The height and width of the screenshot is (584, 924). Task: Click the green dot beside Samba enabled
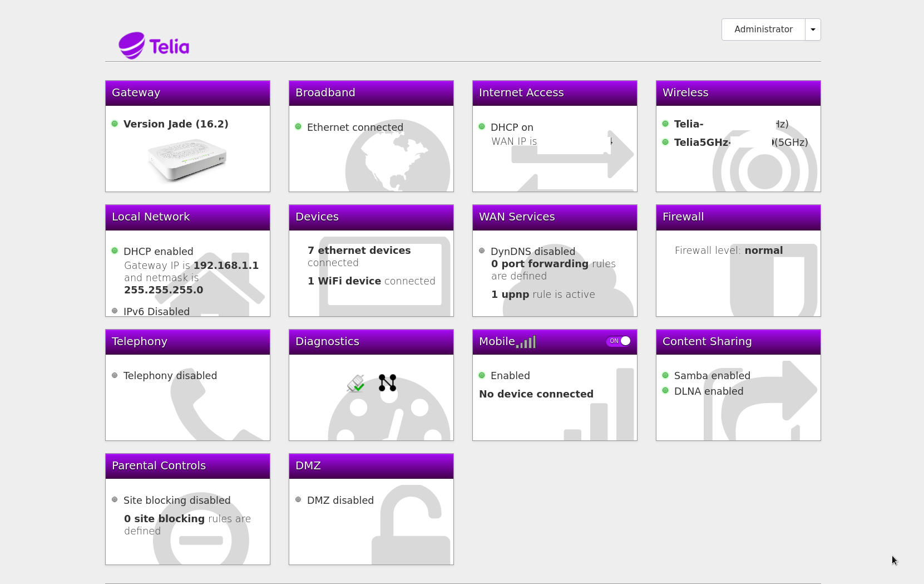(x=665, y=375)
